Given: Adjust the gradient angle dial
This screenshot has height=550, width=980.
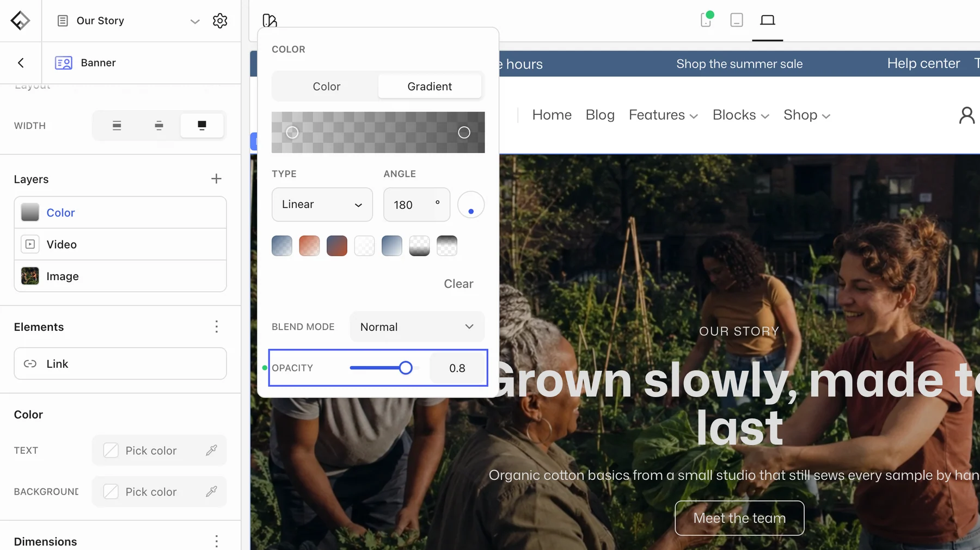Looking at the screenshot, I should tap(471, 205).
